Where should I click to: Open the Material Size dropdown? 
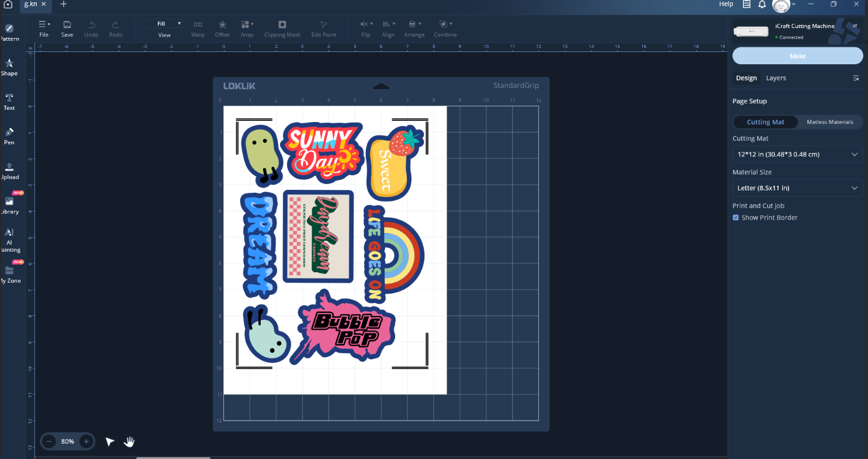(x=797, y=188)
